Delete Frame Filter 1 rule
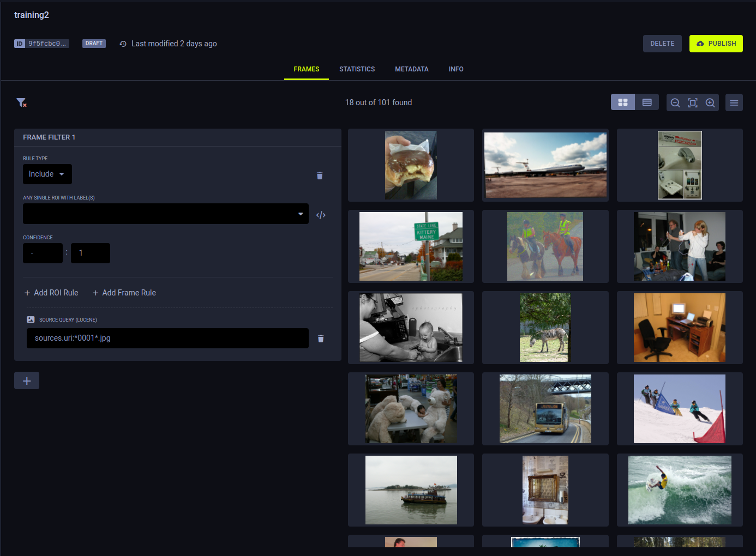Viewport: 756px width, 556px height. [320, 176]
